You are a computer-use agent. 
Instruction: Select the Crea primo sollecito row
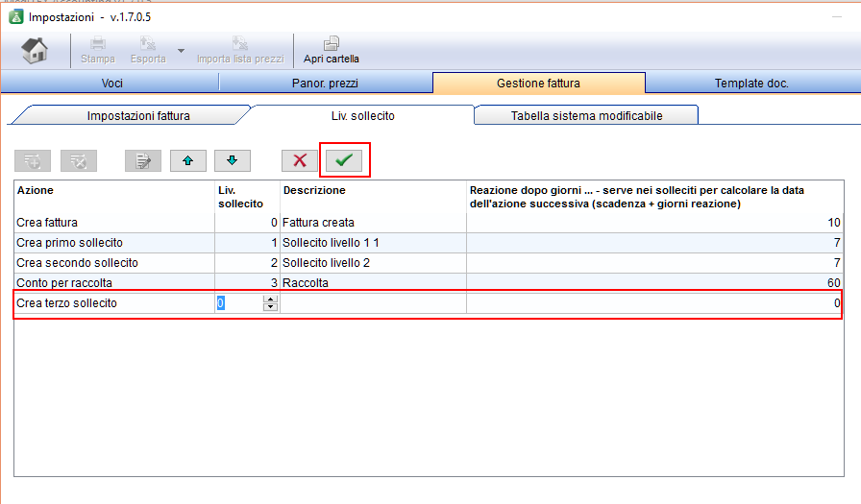[x=429, y=243]
